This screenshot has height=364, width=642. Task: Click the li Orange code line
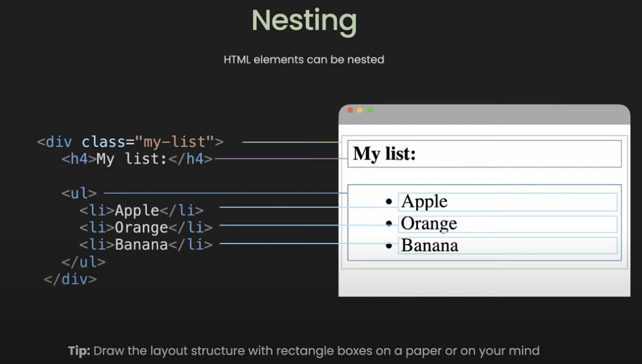[146, 227]
